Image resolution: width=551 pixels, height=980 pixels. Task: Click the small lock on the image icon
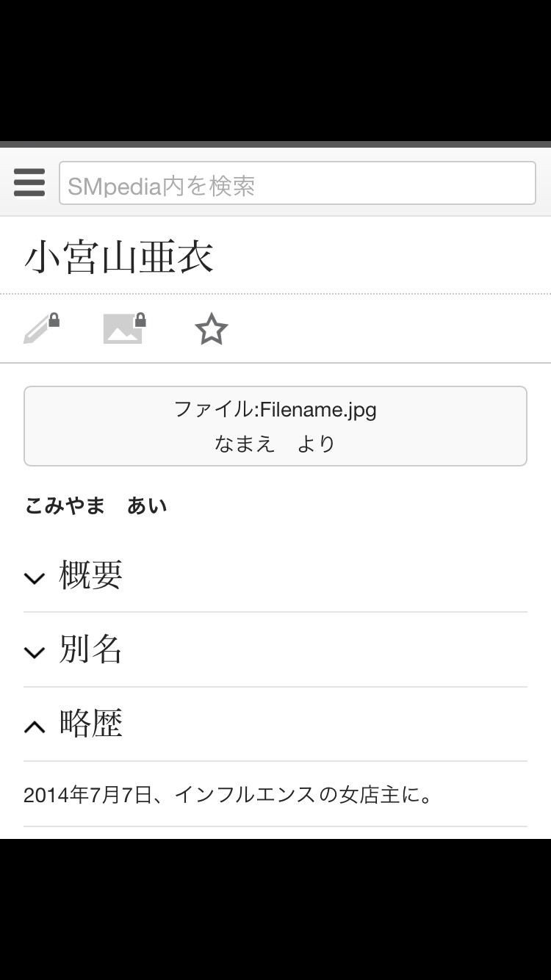tap(140, 320)
